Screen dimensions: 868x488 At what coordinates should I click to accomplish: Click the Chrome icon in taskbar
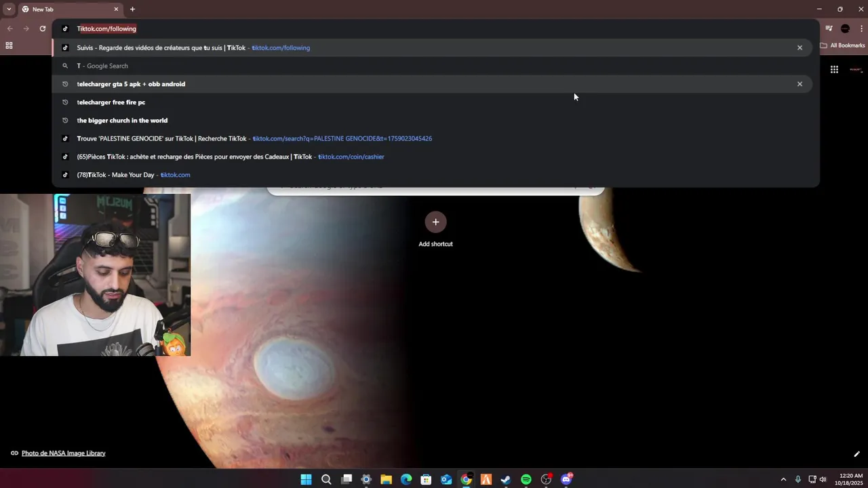tap(466, 479)
